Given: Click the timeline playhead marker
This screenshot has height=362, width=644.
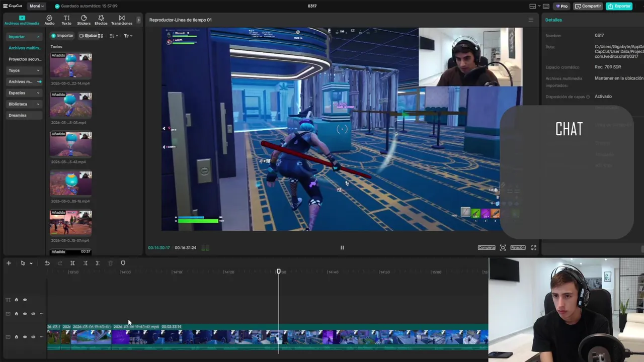Looking at the screenshot, I should click(x=278, y=271).
